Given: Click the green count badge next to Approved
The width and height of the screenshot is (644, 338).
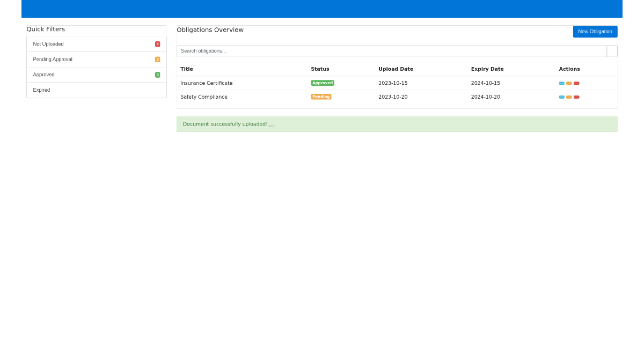Looking at the screenshot, I should [x=158, y=75].
